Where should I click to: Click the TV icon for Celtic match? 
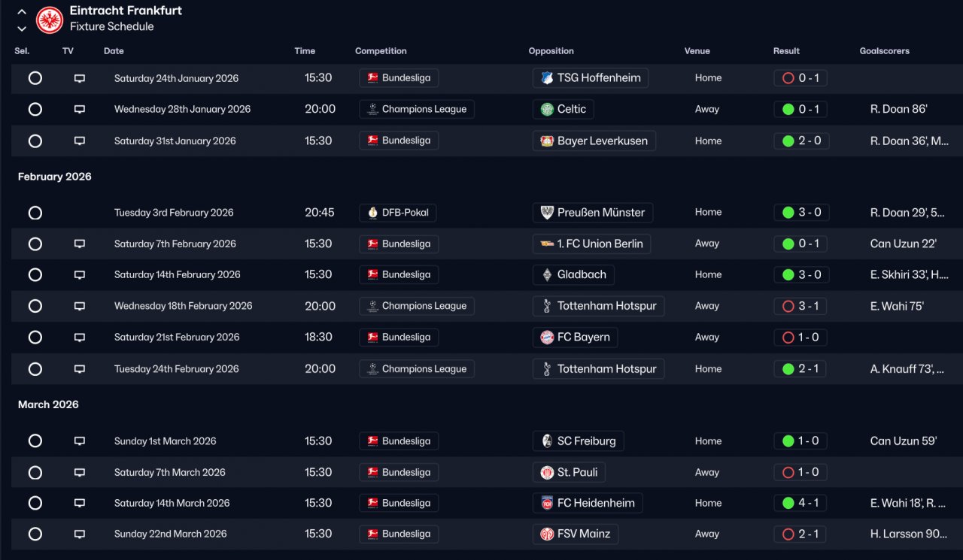tap(80, 110)
